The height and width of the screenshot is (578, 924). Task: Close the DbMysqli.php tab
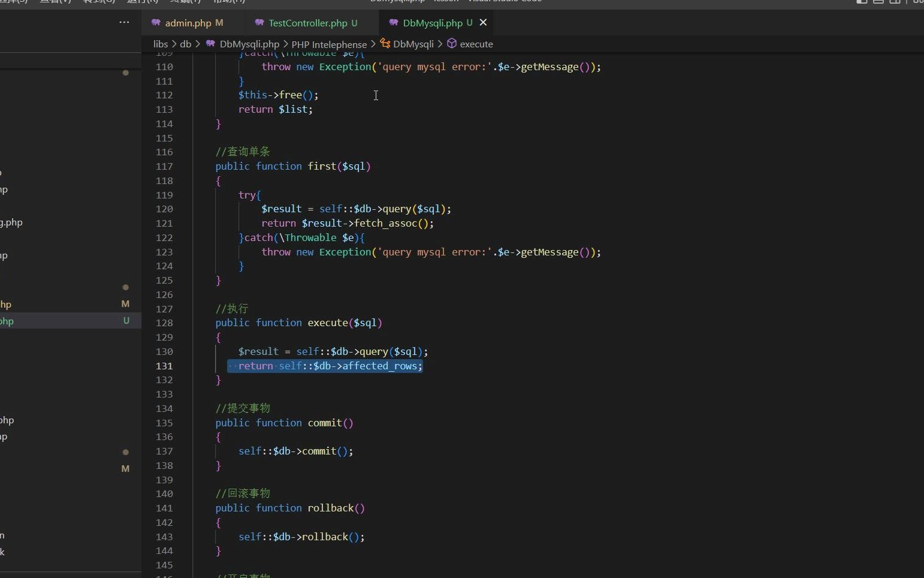[x=483, y=22]
